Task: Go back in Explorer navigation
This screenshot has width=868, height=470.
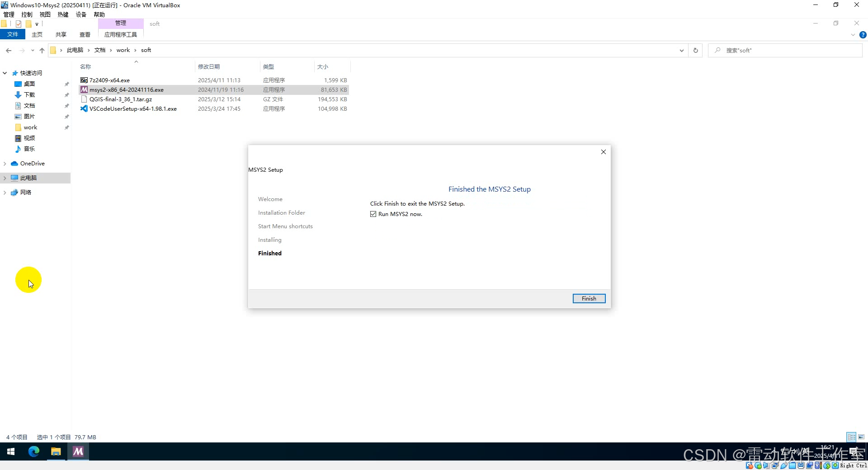Action: (9, 51)
